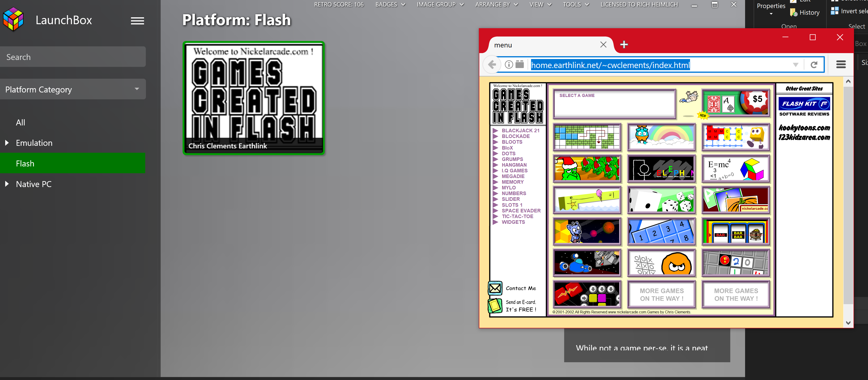Viewport: 868px width, 380px height.
Task: Open the Hangman game thumbnail
Action: [x=661, y=168]
